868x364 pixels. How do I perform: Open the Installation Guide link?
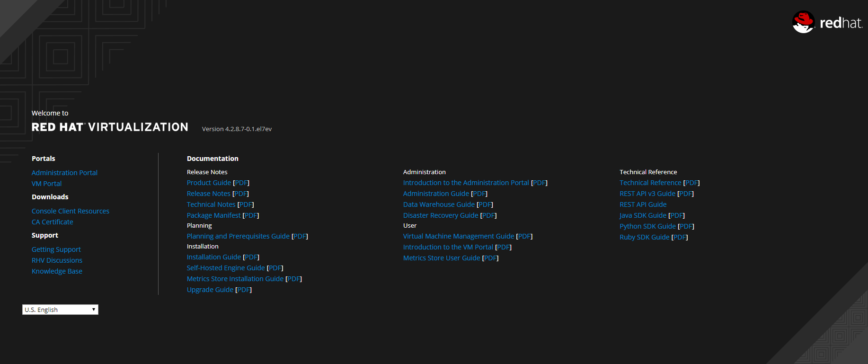point(213,257)
